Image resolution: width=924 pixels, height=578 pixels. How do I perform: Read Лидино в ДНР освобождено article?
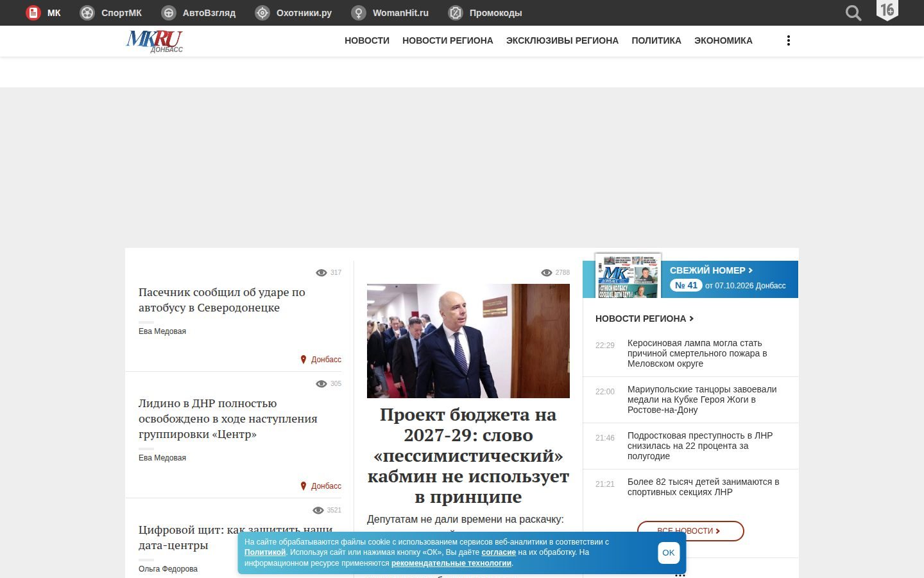pos(228,419)
